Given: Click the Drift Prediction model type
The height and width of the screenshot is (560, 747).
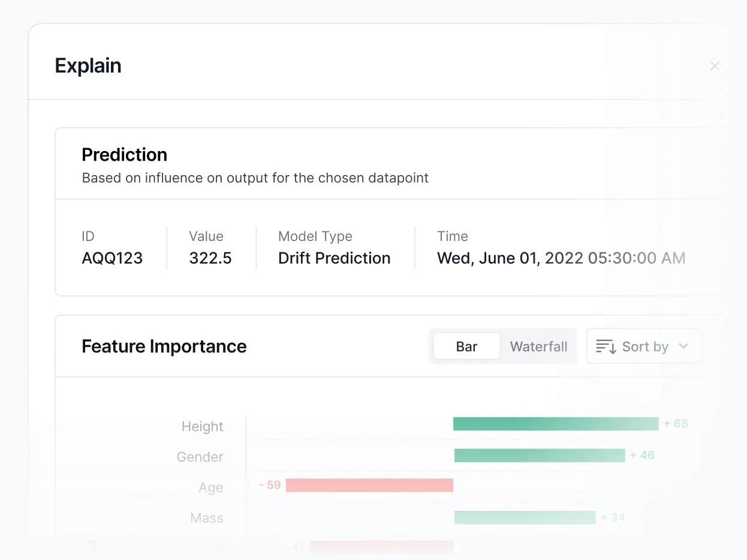Looking at the screenshot, I should pyautogui.click(x=334, y=258).
